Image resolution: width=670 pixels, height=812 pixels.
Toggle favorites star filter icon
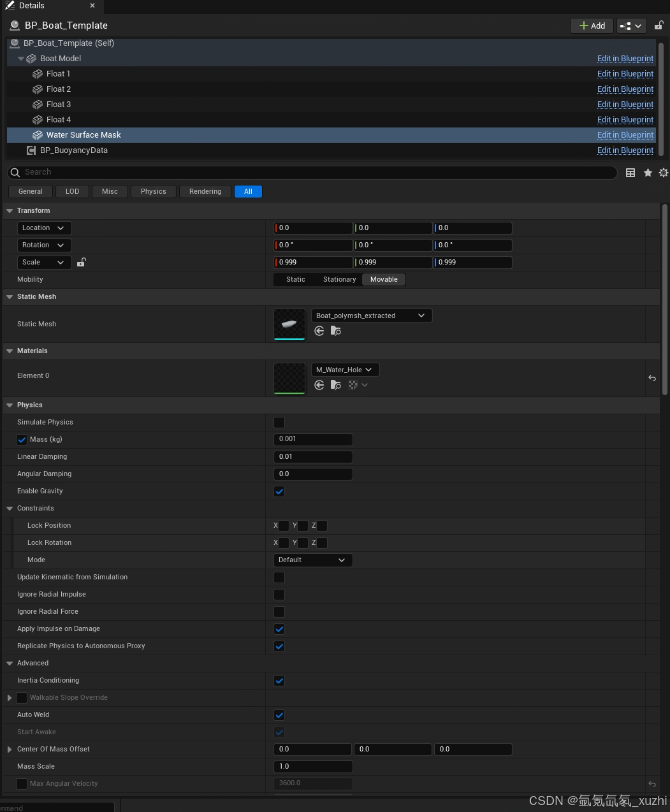(x=648, y=173)
